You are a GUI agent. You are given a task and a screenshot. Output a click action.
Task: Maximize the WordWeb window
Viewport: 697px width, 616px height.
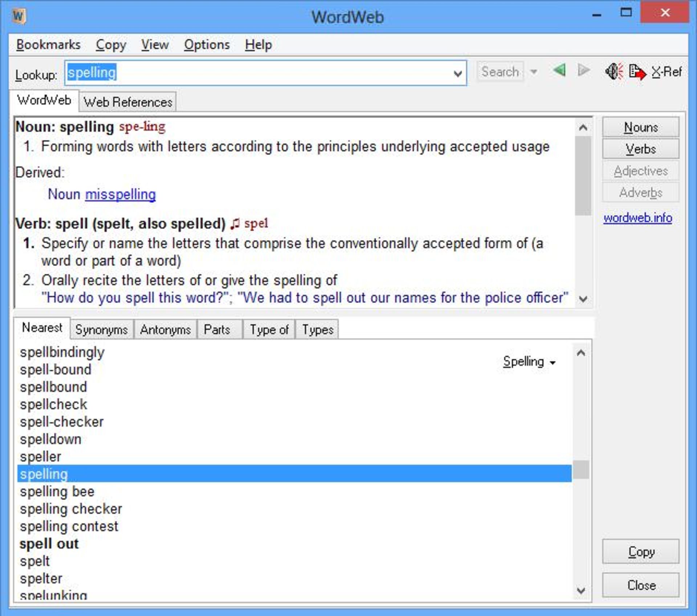point(626,13)
